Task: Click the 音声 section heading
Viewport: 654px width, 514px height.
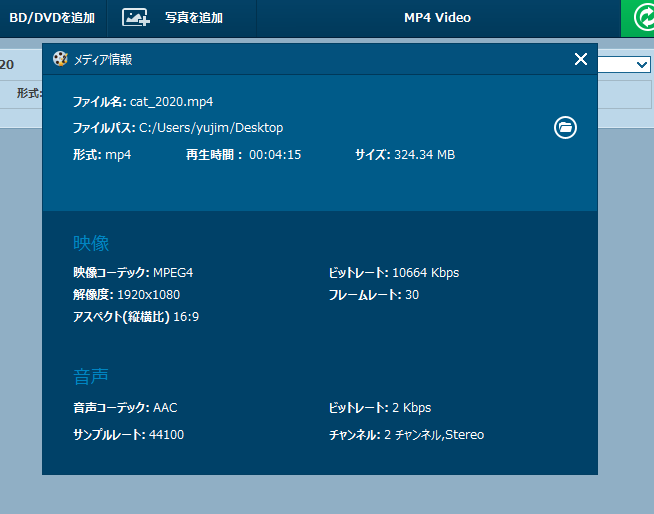Action: coord(91,377)
